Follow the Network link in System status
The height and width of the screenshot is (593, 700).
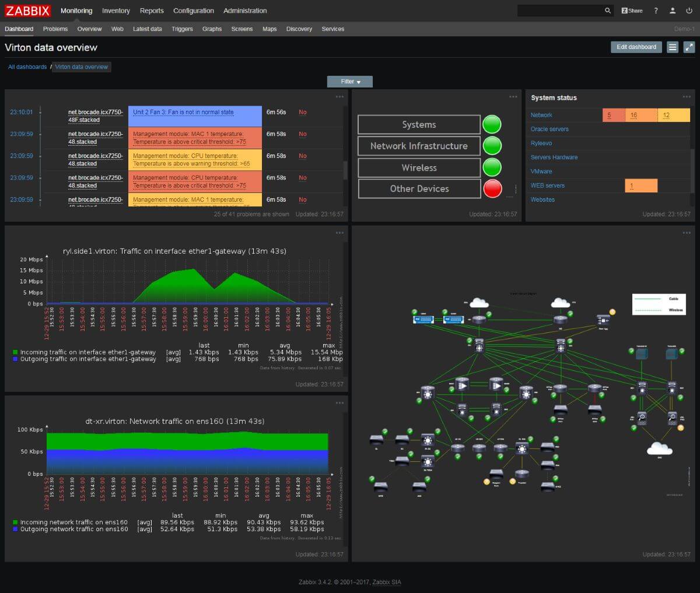click(x=541, y=115)
